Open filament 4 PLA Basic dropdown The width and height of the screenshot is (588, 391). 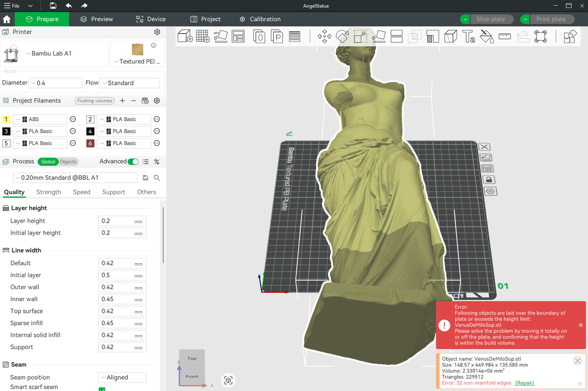(x=124, y=131)
